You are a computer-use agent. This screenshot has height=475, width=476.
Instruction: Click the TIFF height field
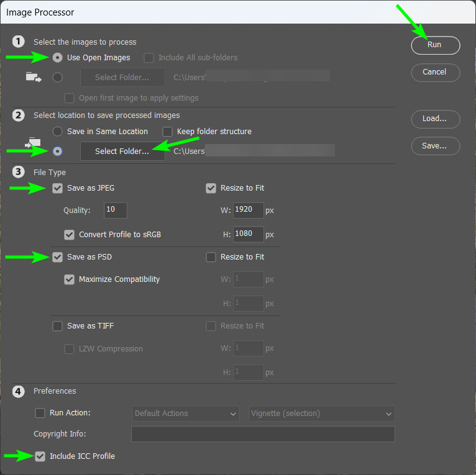(249, 372)
